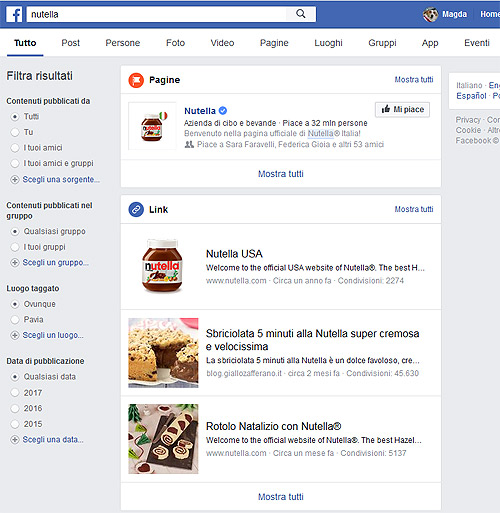Screen dimensions: 500x513
Task: Open the Nutella page name link
Action: click(x=200, y=111)
